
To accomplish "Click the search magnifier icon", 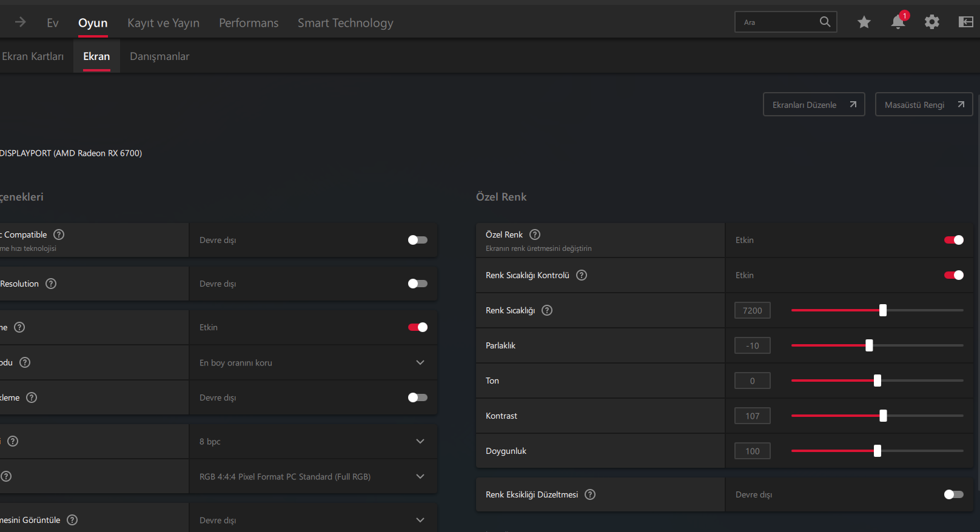I will point(825,22).
